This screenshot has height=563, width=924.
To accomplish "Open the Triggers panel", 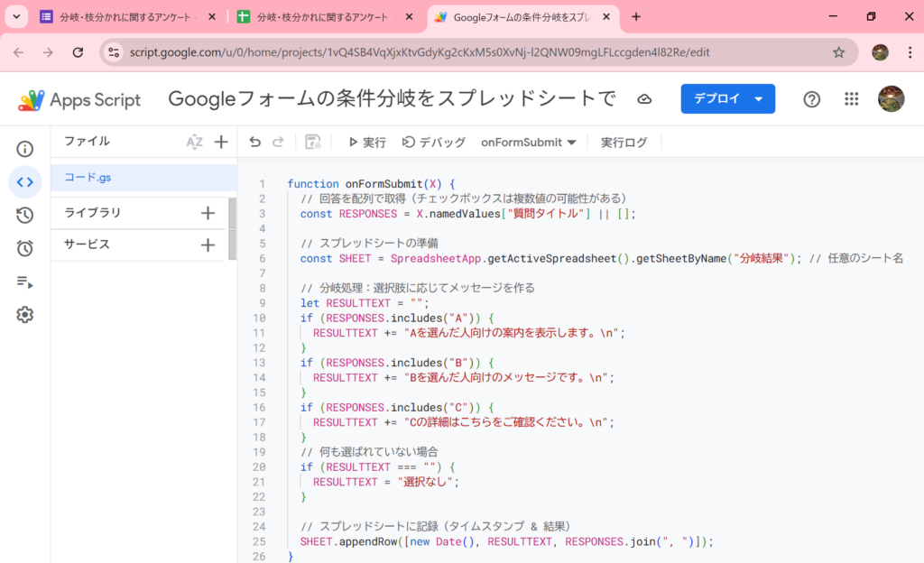I will pyautogui.click(x=25, y=248).
